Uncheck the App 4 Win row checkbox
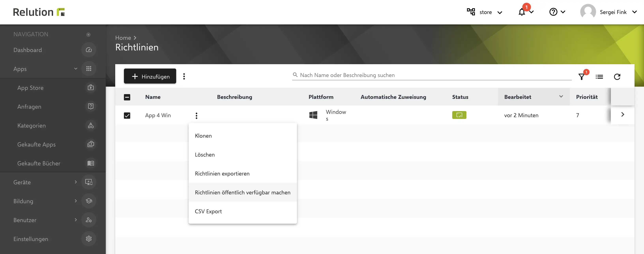The width and height of the screenshot is (644, 254). pyautogui.click(x=127, y=115)
